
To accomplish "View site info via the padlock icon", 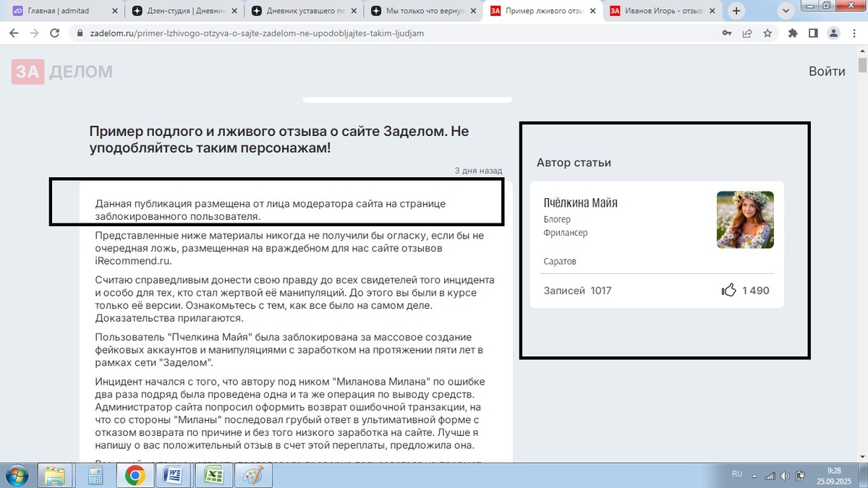I will pos(80,33).
